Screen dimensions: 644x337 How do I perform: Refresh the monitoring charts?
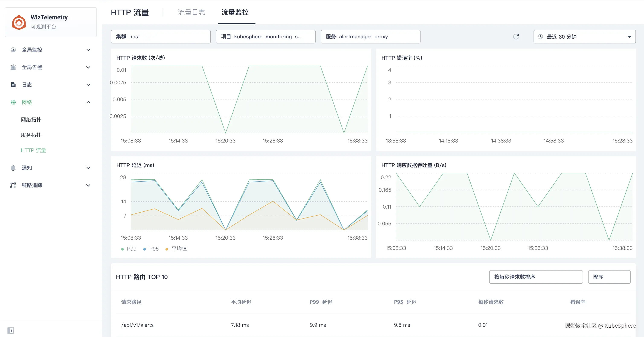click(516, 37)
